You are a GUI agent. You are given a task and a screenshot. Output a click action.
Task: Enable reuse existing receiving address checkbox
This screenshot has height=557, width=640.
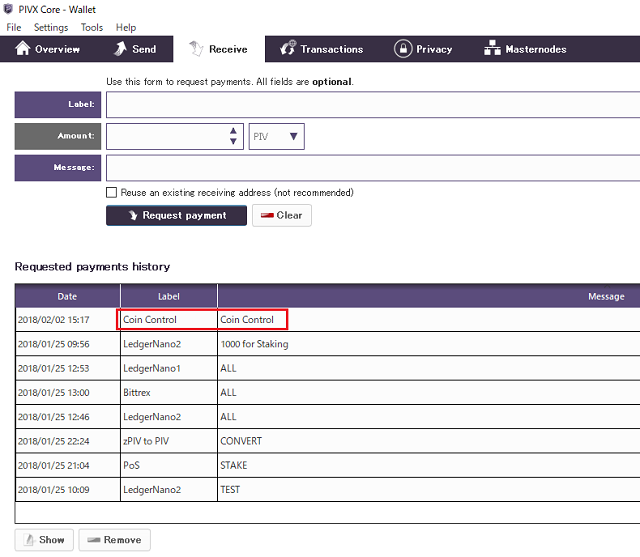111,192
